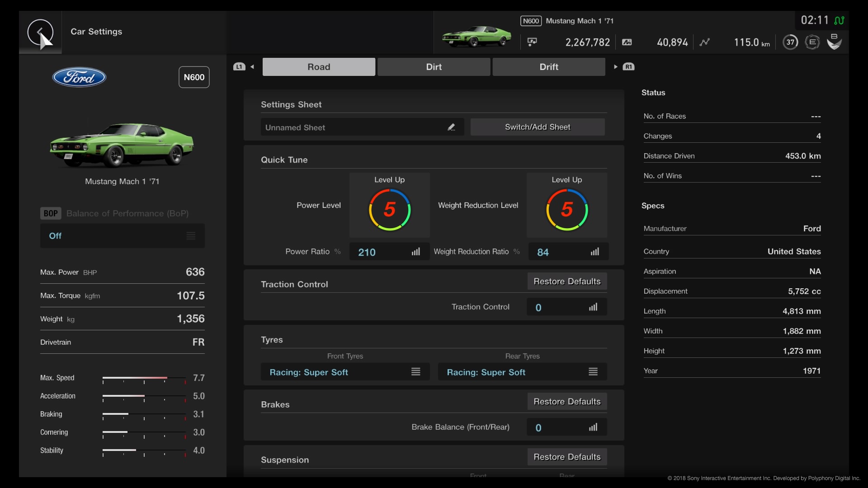Open the Switch/Add Sheet menu
868x488 pixels.
coord(538,127)
